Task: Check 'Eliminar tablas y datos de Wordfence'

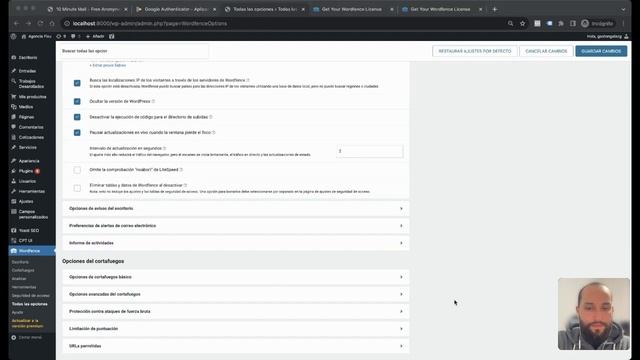Action: pos(77,188)
